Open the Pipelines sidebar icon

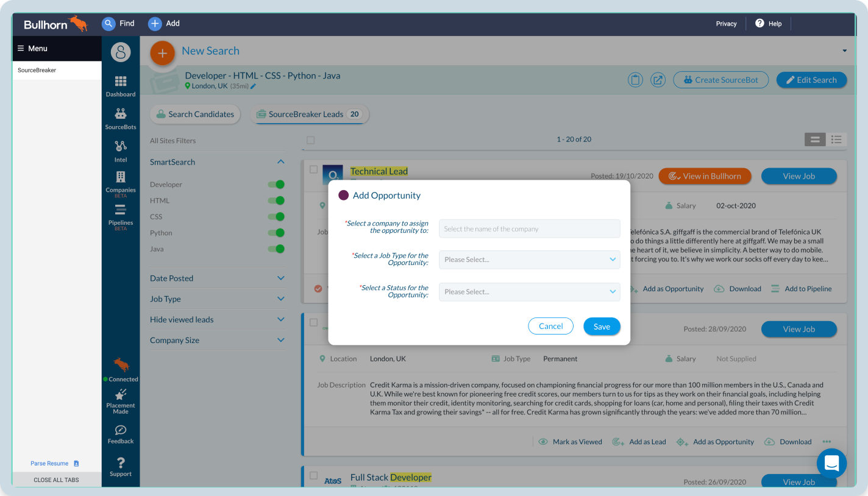[121, 210]
